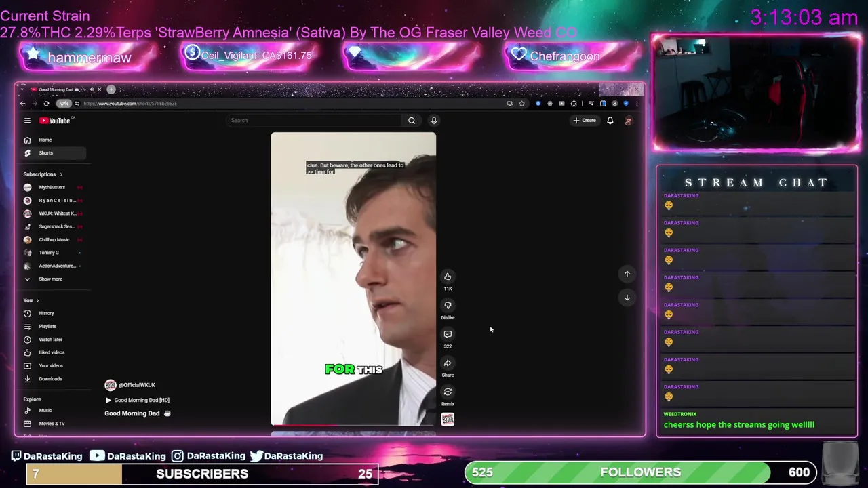Screen dimensions: 868x488
Task: Open the MythBusters subscription
Action: click(52, 187)
